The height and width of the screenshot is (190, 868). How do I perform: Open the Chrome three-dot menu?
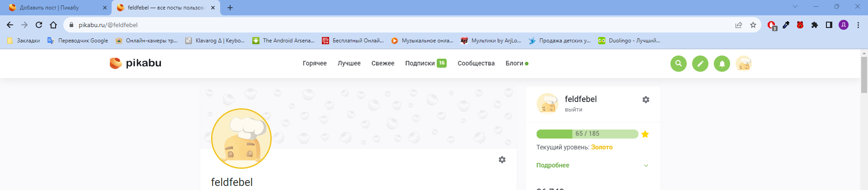858,25
